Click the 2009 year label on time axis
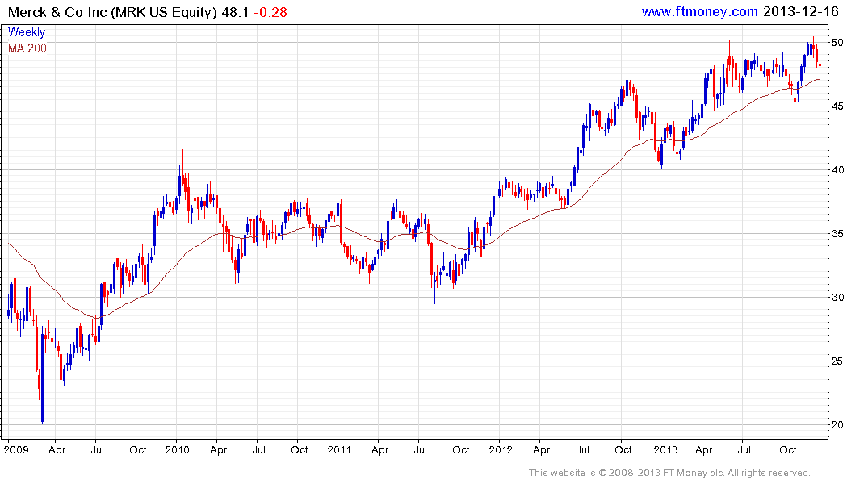Image resolution: width=868 pixels, height=484 pixels. [x=16, y=449]
